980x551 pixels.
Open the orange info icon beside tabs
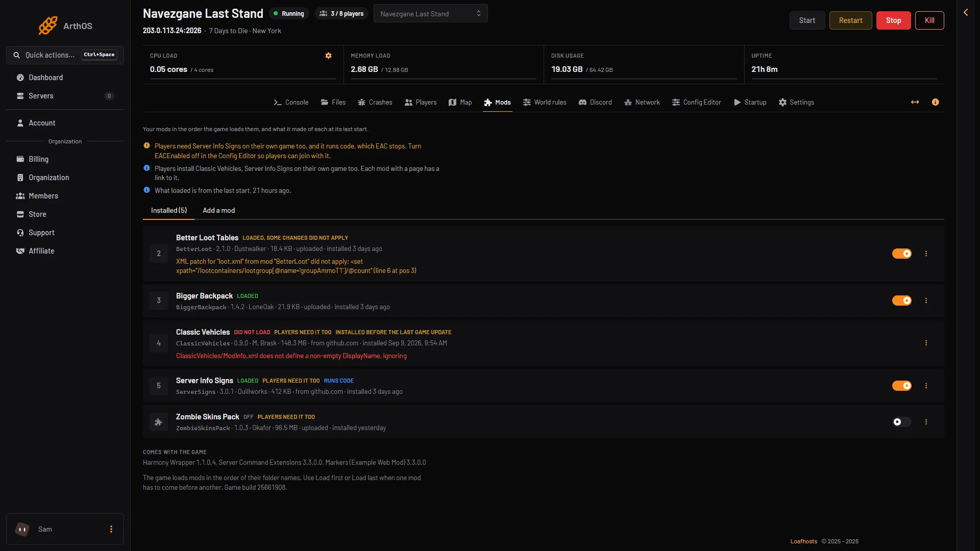click(935, 103)
